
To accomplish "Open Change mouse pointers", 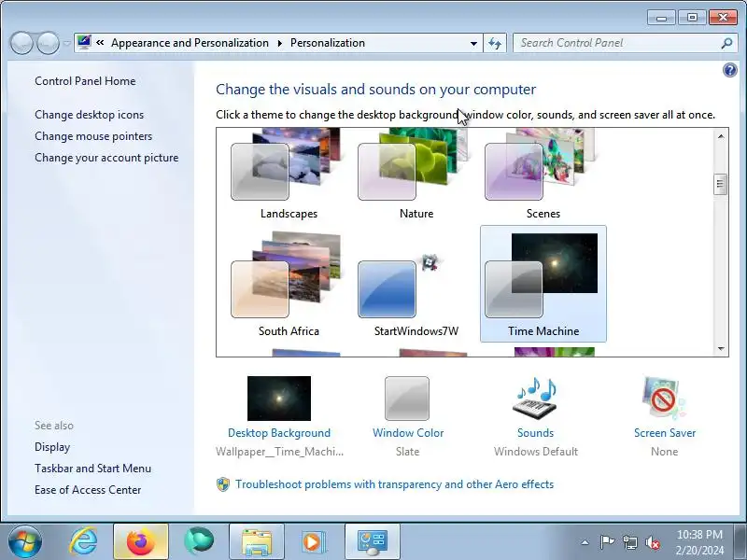I will pos(93,136).
